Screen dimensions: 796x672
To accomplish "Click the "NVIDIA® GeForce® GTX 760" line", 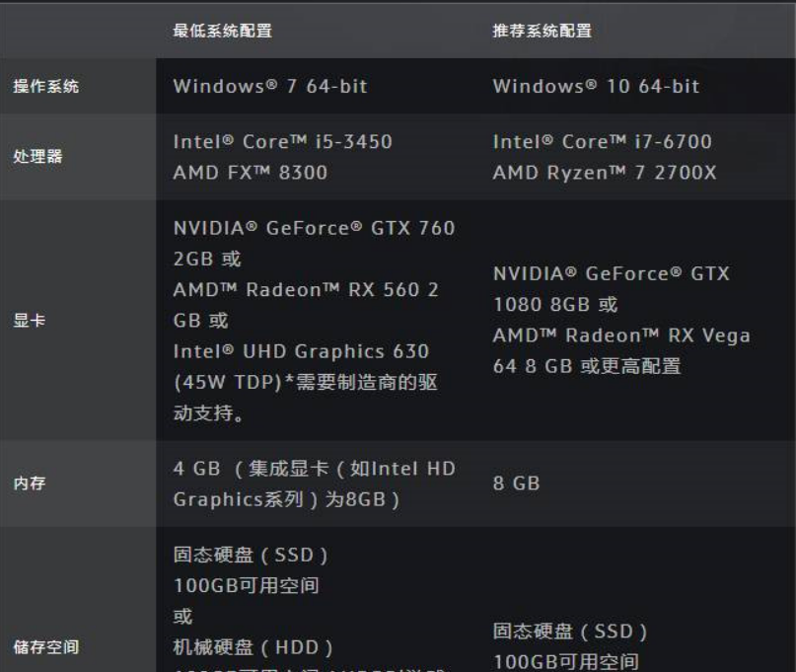I will [315, 228].
